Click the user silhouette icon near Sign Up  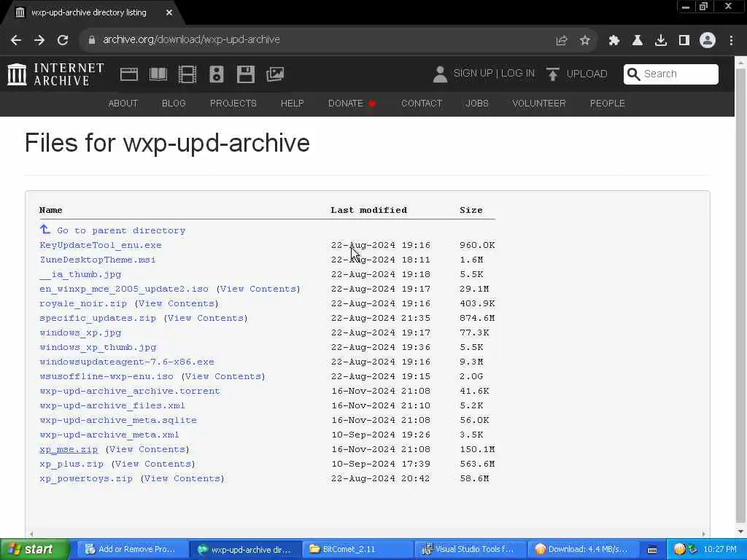point(440,74)
